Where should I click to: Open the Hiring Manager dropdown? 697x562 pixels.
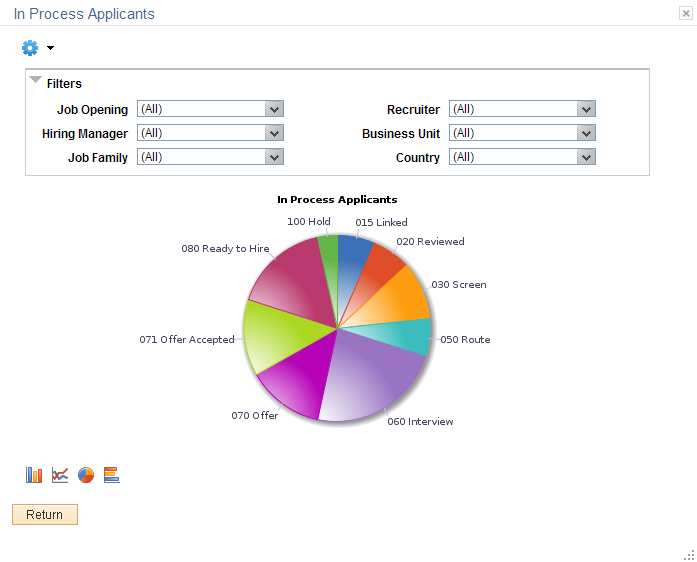click(210, 133)
